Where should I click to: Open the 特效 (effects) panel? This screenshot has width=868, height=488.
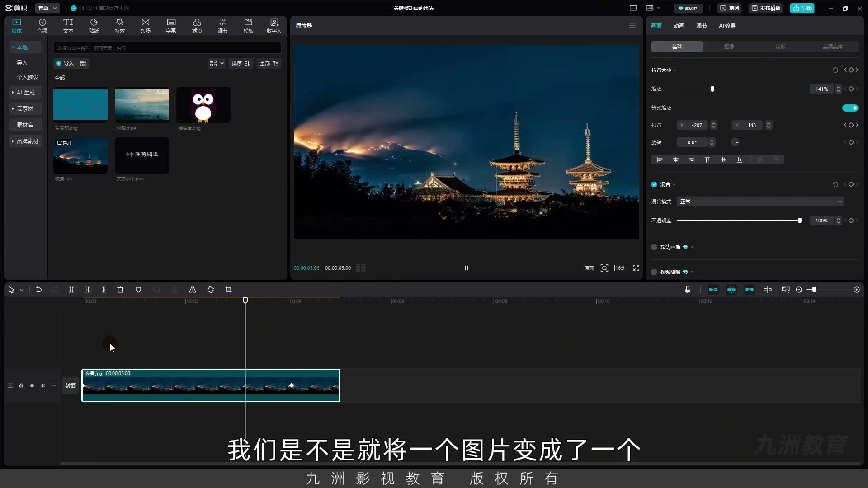120,26
